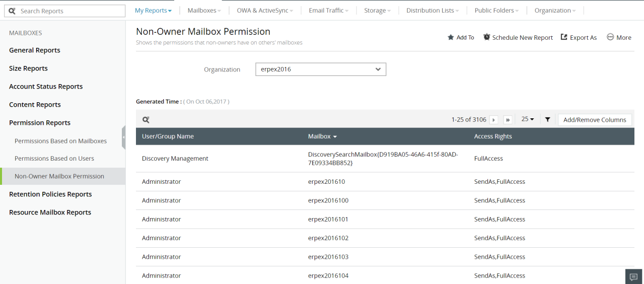Expand Retention Policies Reports section
644x284 pixels.
50,194
